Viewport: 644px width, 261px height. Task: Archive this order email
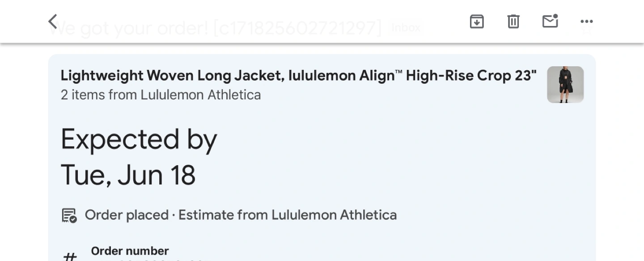[x=477, y=21]
